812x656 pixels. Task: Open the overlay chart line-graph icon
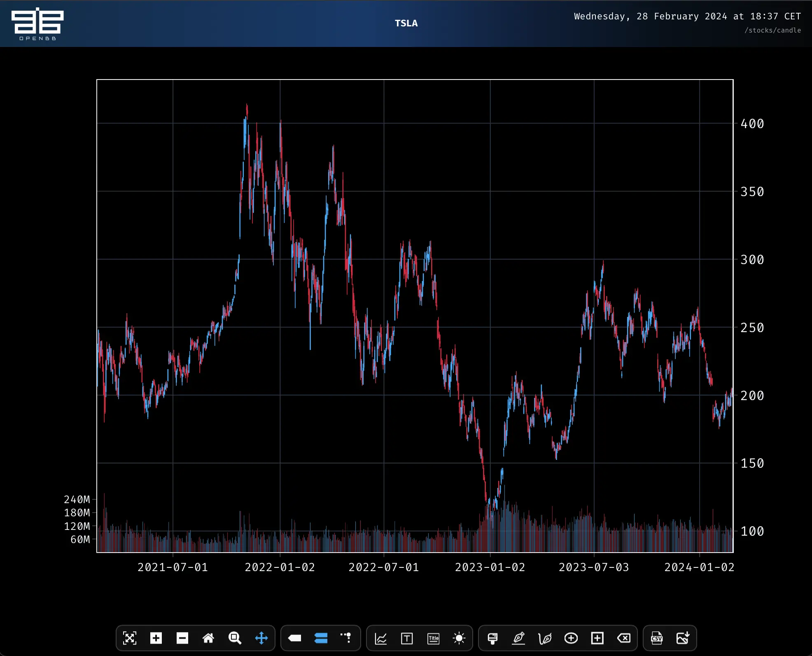click(x=381, y=639)
